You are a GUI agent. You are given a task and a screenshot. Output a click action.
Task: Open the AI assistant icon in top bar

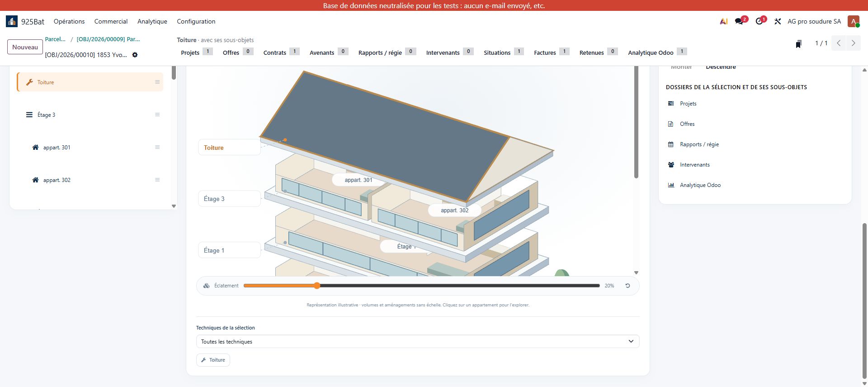pyautogui.click(x=724, y=21)
